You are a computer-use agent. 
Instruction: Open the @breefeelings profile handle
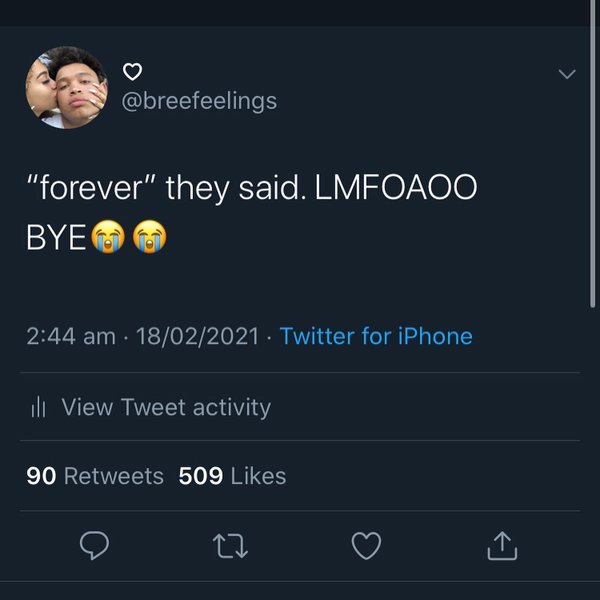[x=199, y=101]
